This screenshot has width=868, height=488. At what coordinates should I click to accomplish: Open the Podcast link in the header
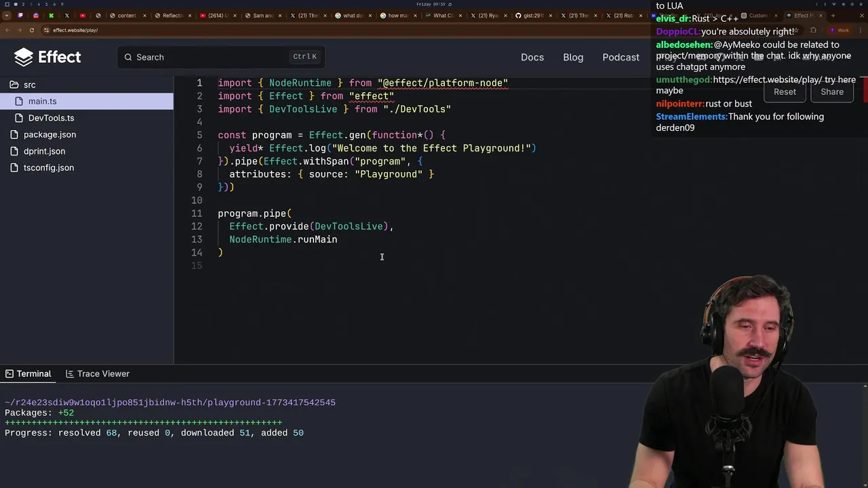tap(621, 57)
